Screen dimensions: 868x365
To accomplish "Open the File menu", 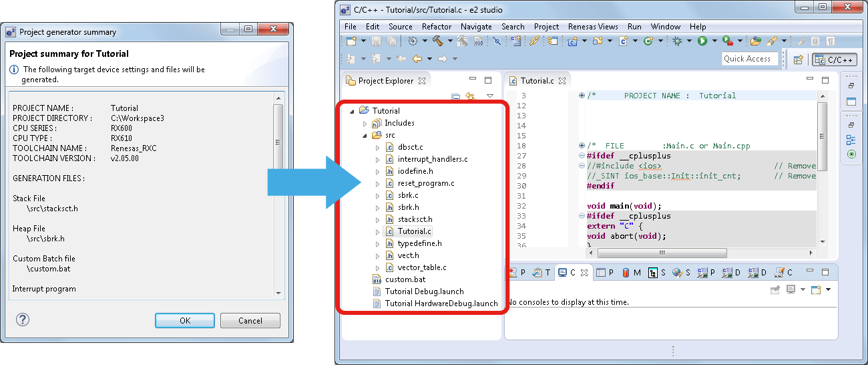I will 351,27.
